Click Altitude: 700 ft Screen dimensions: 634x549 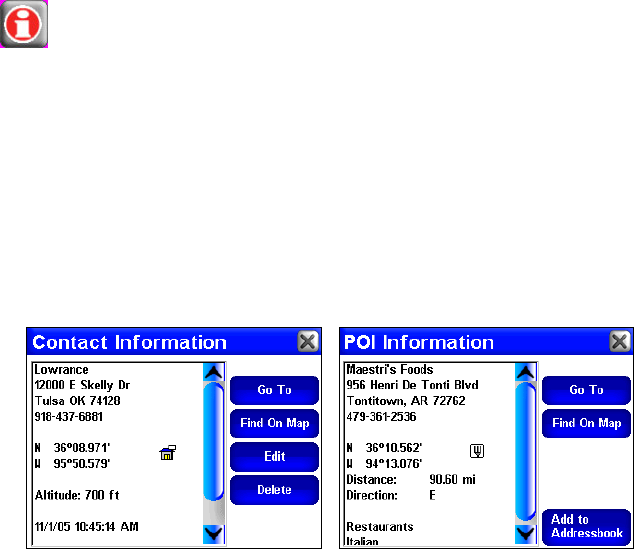pos(77,495)
